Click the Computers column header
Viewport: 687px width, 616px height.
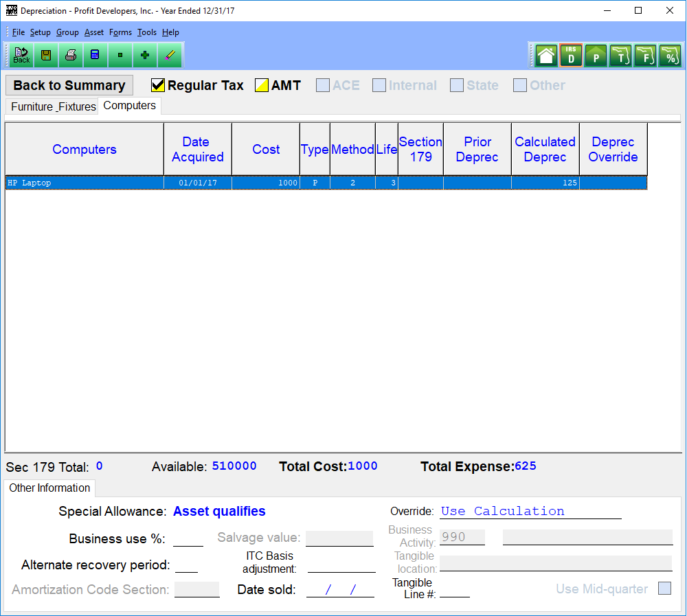85,150
